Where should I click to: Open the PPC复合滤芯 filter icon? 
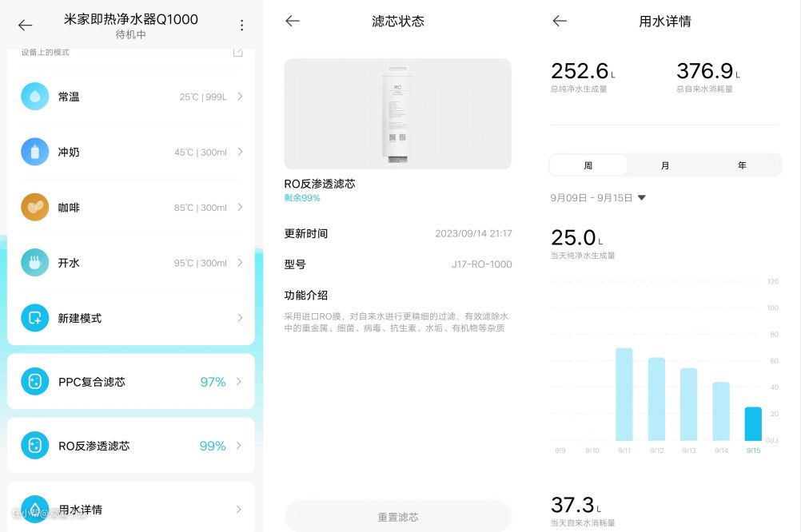click(34, 382)
